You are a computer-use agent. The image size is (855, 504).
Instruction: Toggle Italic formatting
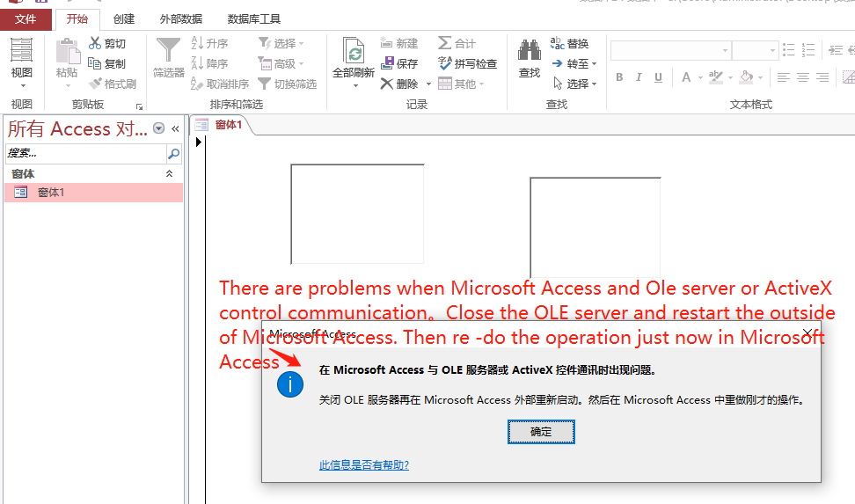[639, 77]
